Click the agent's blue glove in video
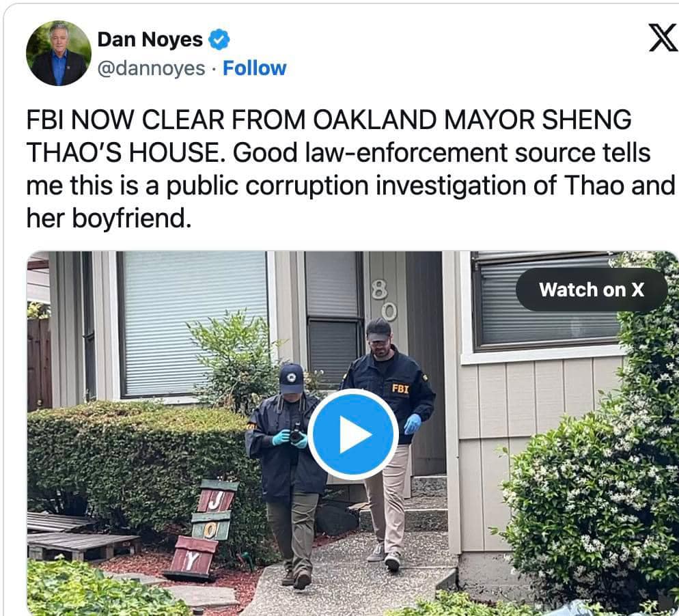The height and width of the screenshot is (616, 679). 413,424
